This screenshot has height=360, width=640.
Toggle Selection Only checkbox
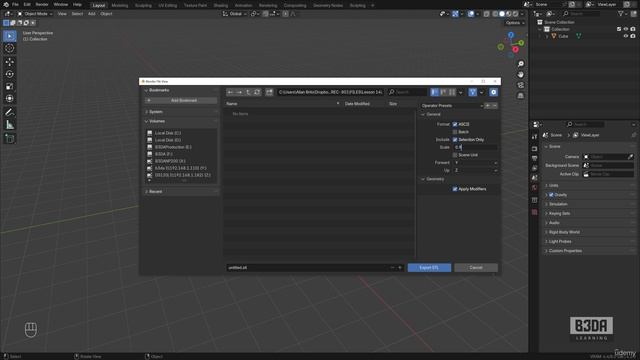455,140
